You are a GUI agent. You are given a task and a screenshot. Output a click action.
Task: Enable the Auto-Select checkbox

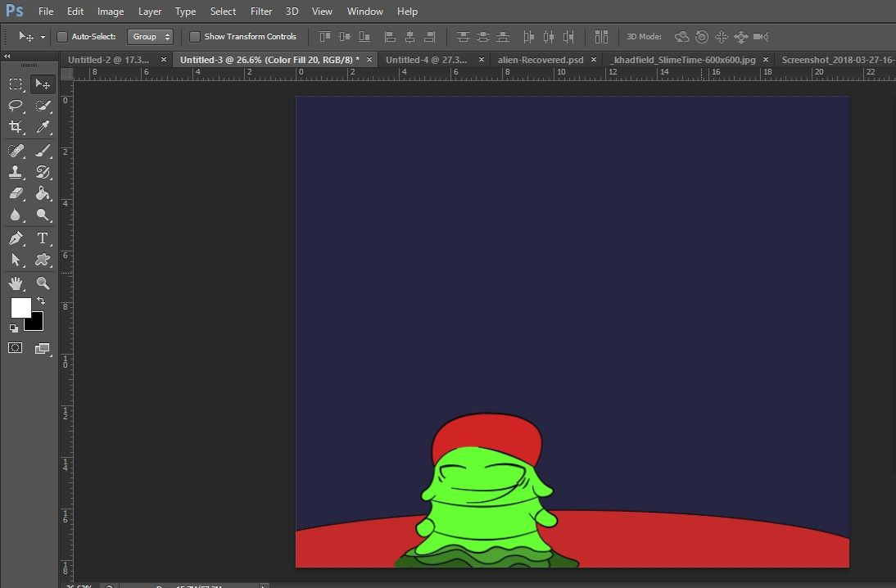pos(62,37)
